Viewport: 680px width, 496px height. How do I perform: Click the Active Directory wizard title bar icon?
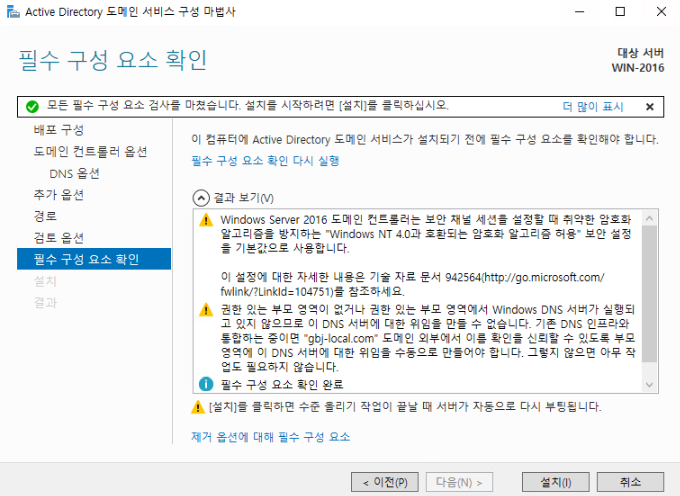click(x=13, y=12)
